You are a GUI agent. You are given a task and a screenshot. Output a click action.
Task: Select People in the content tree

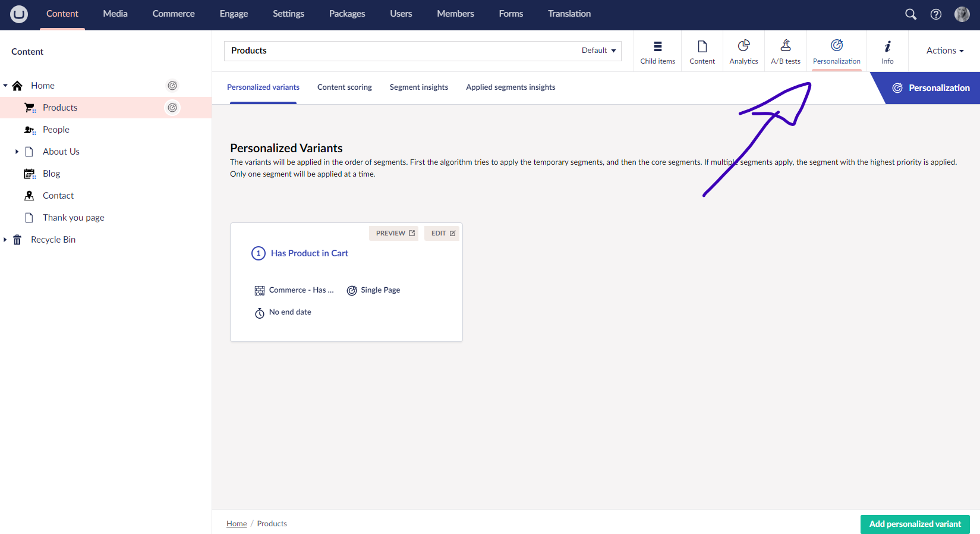(56, 130)
